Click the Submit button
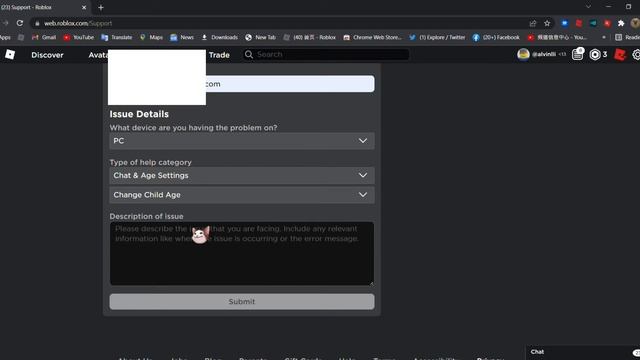Viewport: 640px width, 360px height. pos(242,302)
